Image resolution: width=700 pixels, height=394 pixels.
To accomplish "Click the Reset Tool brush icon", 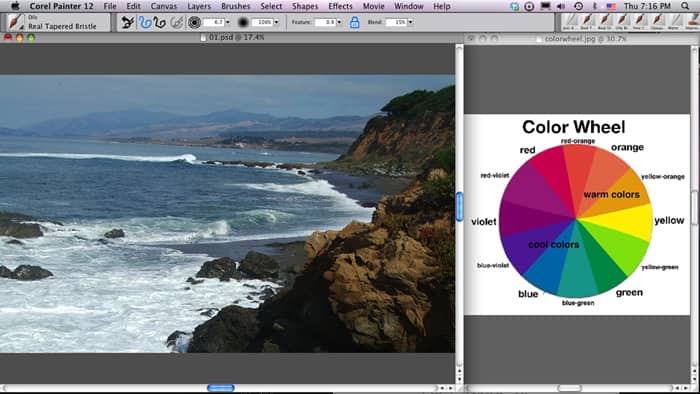I will [x=128, y=22].
